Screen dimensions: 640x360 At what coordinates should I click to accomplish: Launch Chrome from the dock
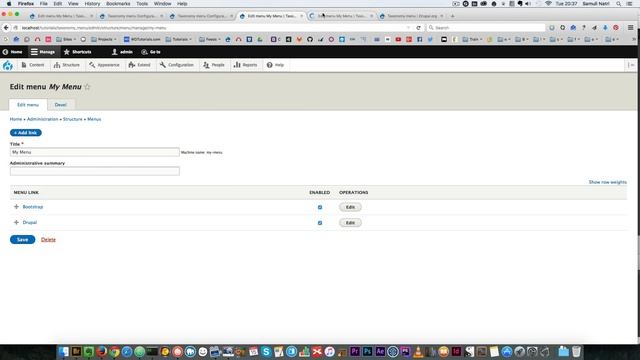[114, 351]
